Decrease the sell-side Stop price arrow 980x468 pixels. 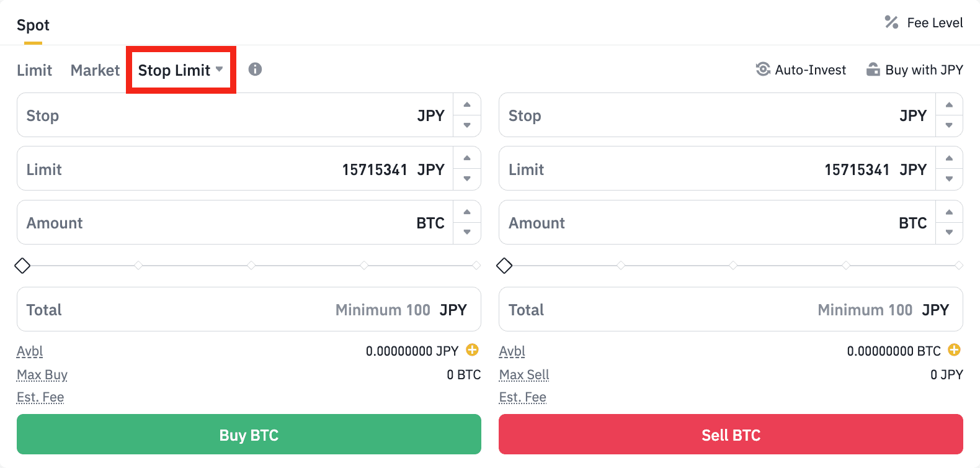(949, 125)
